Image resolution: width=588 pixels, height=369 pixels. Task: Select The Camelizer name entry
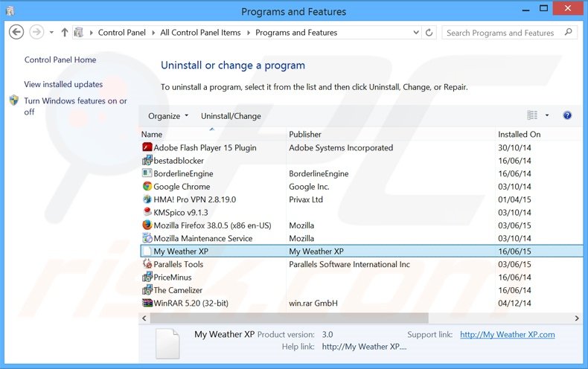point(178,290)
